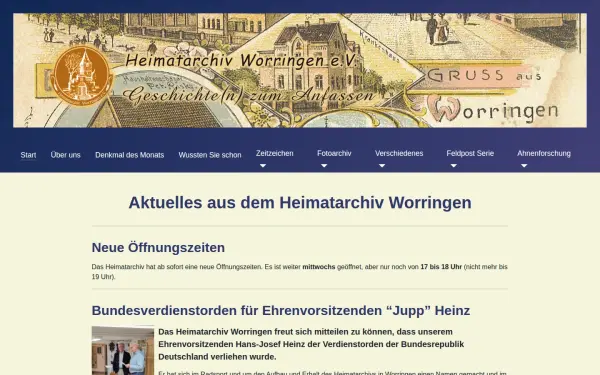Click the 'Gruss aus' postcard lettering

484,75
